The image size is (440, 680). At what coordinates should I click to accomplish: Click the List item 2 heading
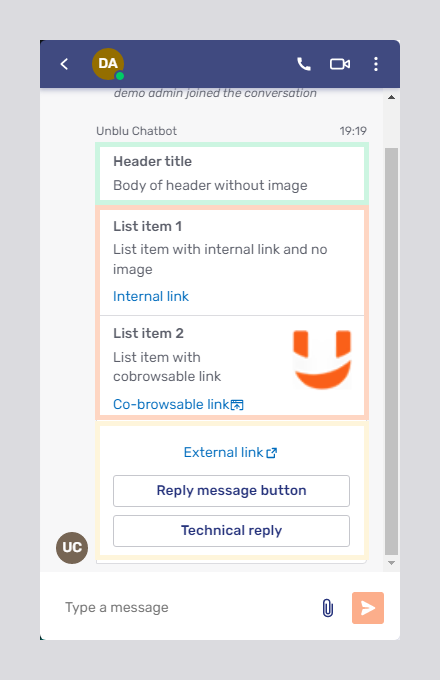coord(148,333)
